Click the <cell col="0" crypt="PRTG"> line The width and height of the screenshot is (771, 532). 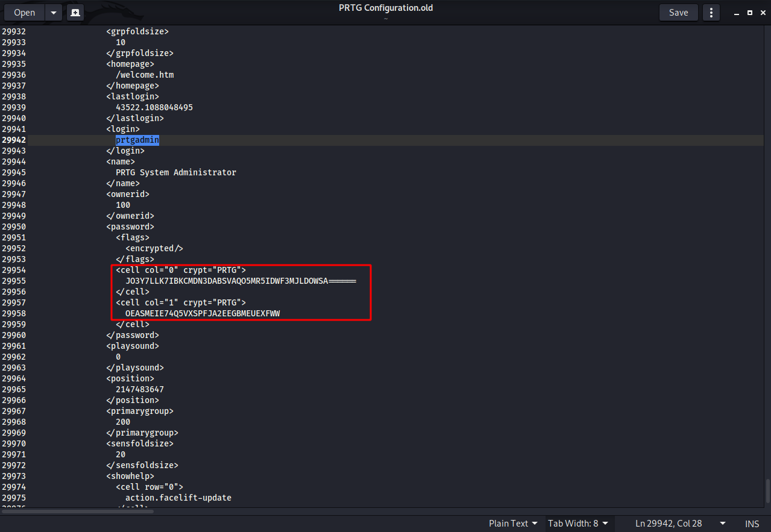click(x=181, y=270)
